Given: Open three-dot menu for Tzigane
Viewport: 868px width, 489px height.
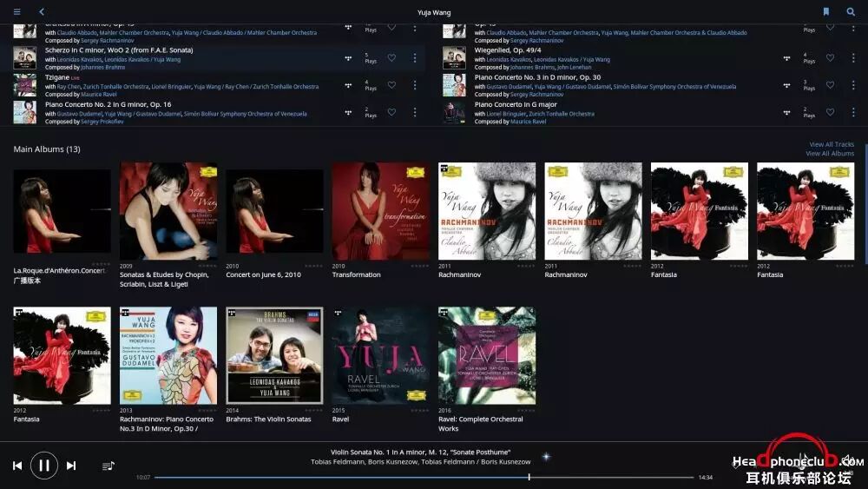Looking at the screenshot, I should 415,85.
